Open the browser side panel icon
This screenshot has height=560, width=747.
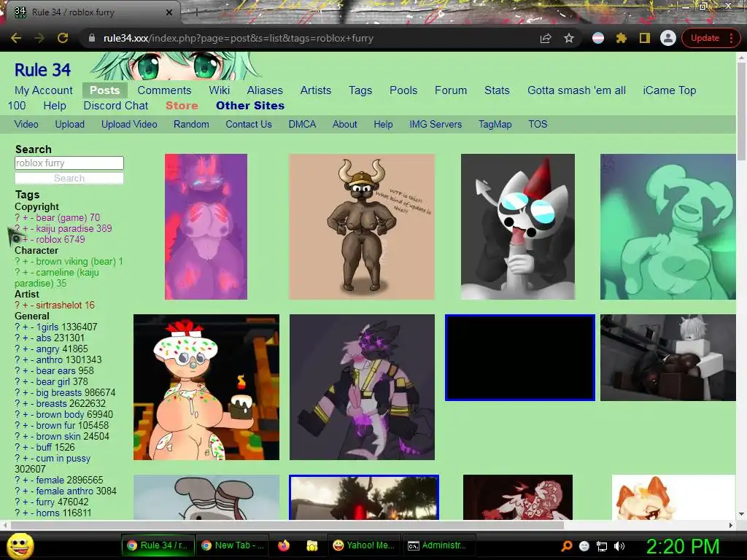coord(645,38)
